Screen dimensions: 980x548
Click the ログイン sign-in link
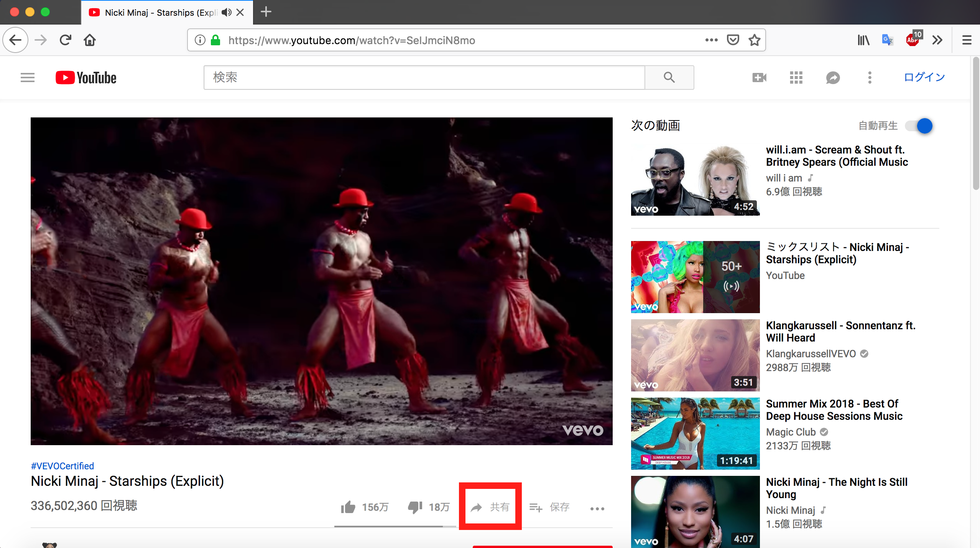(x=924, y=77)
